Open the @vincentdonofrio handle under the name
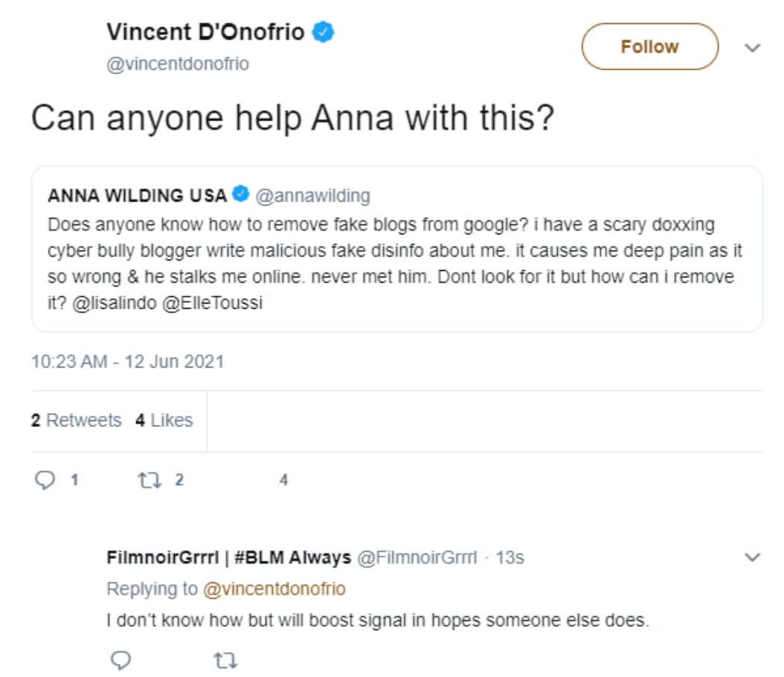The height and width of the screenshot is (677, 784). [178, 64]
